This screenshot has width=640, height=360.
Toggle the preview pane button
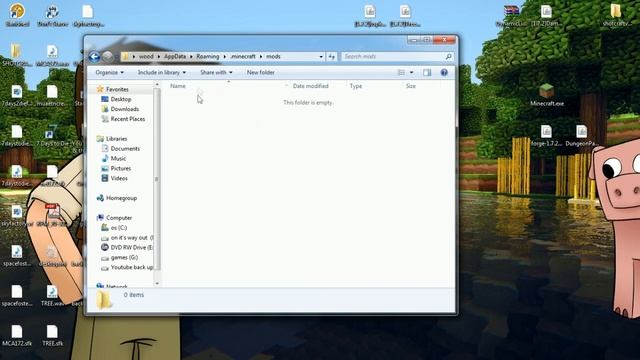(x=427, y=72)
